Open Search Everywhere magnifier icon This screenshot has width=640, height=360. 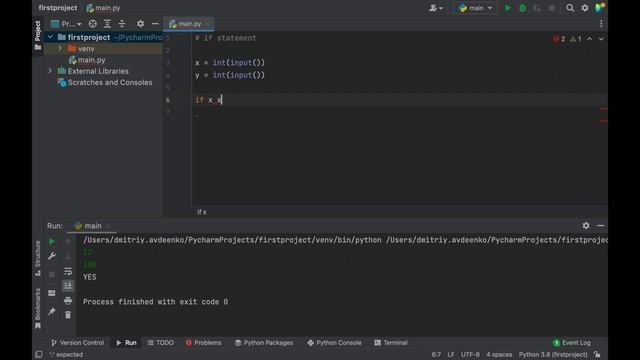pyautogui.click(x=570, y=8)
